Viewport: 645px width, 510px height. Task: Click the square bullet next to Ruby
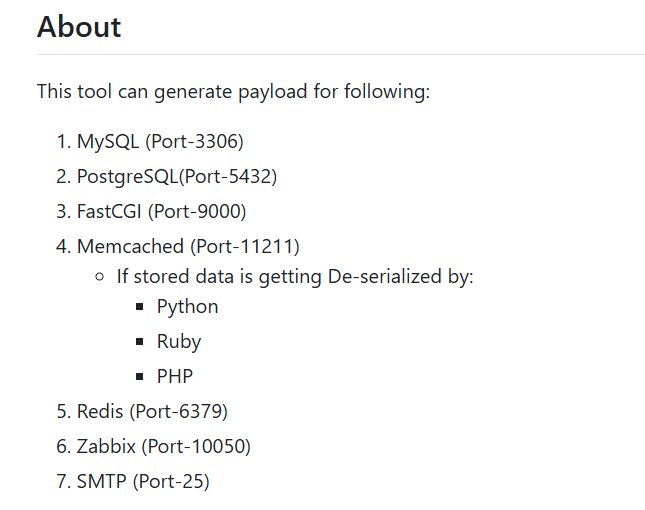pos(140,343)
